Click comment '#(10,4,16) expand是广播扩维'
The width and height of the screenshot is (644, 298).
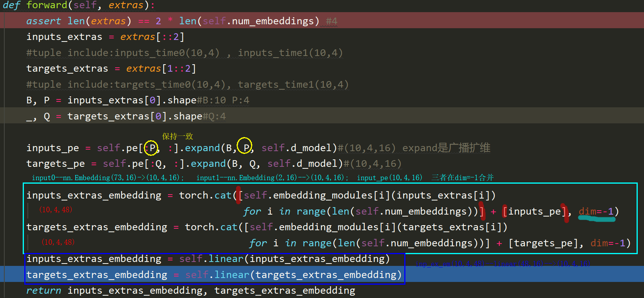click(x=414, y=148)
